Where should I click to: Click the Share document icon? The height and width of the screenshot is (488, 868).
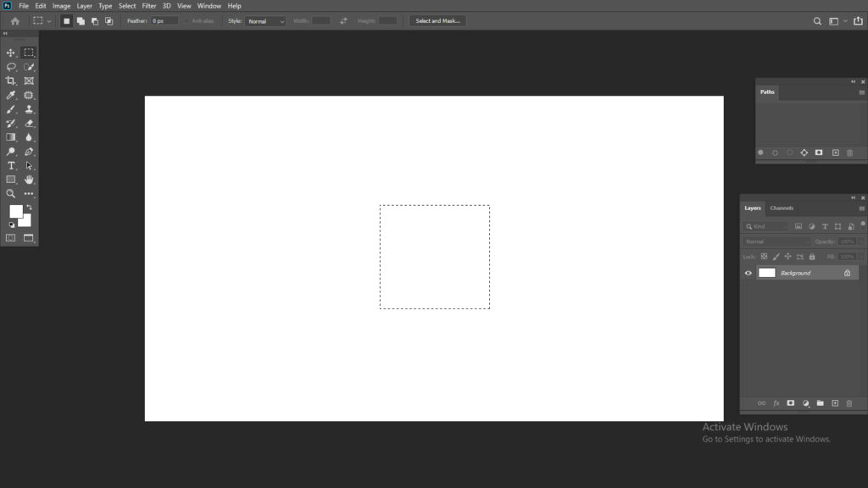pyautogui.click(x=858, y=21)
